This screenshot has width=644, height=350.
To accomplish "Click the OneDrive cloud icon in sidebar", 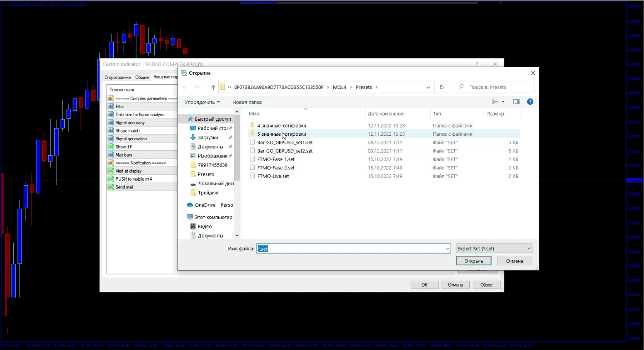I will [x=190, y=205].
